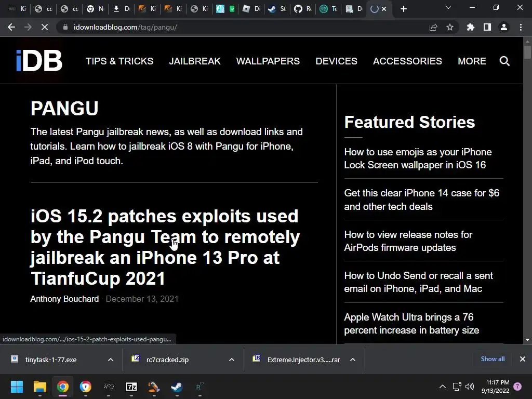Image resolution: width=532 pixels, height=399 pixels.
Task: Click the December 13, 2021 date text
Action: 142,299
